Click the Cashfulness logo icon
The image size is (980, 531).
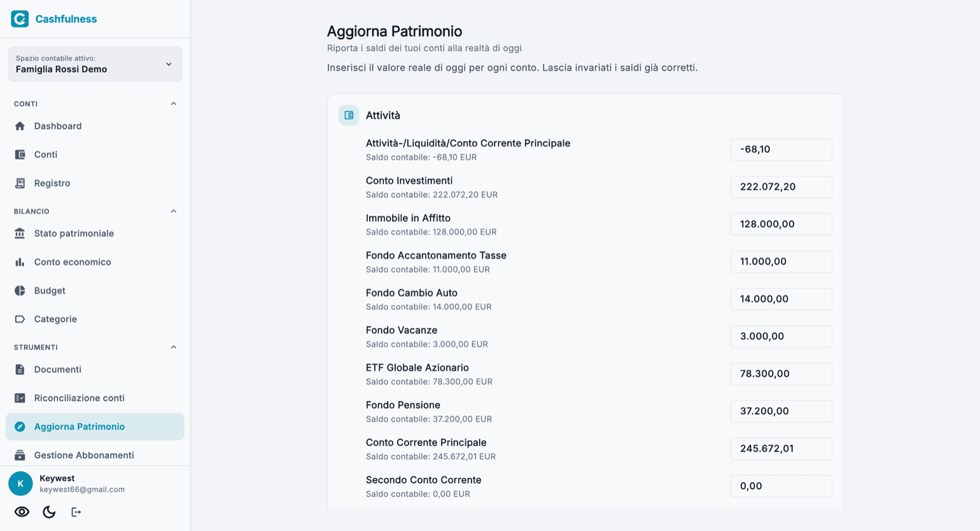(20, 19)
